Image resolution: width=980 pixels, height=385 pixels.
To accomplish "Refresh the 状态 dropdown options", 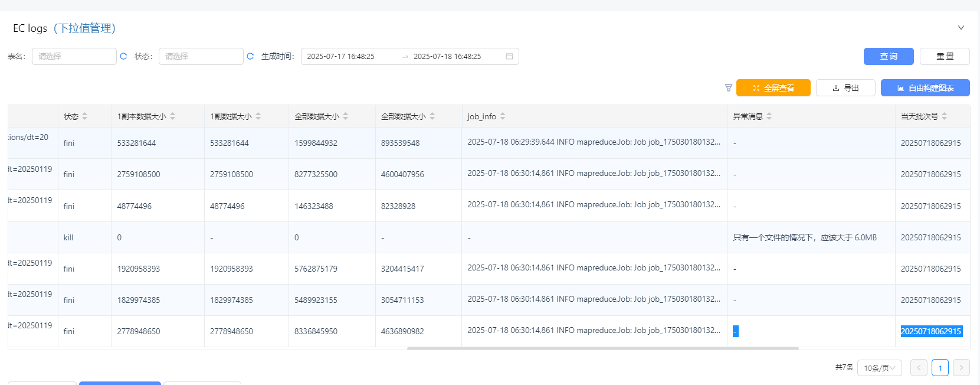I will 250,57.
